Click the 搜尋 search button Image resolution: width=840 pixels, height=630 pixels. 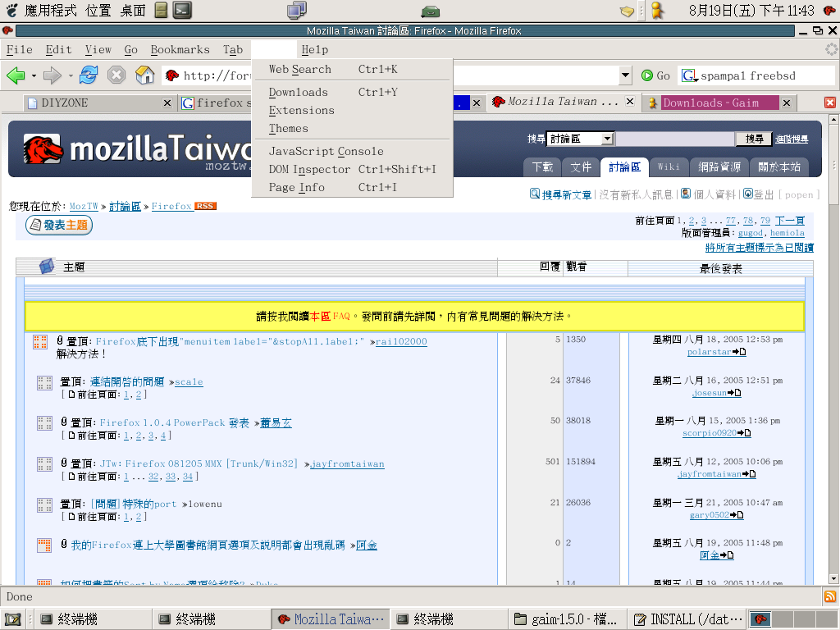click(755, 139)
